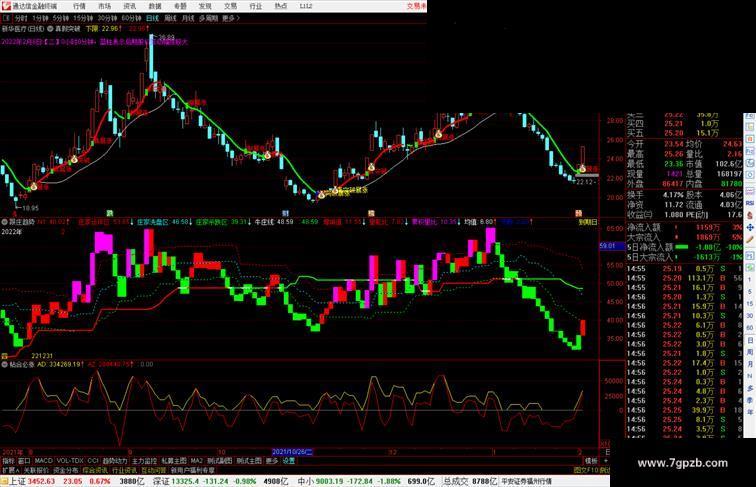Click the RSI icon in right sidebar
This screenshot has height=487, width=756.
(x=750, y=203)
